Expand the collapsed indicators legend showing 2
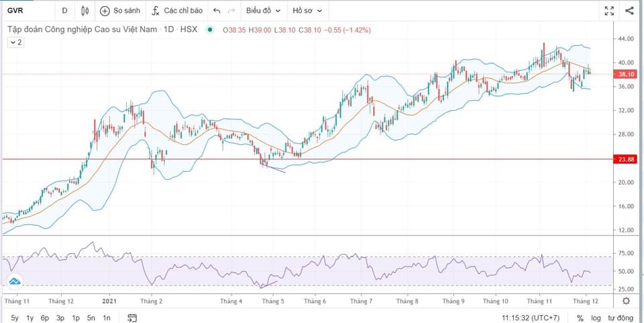644x323 pixels. (15, 42)
